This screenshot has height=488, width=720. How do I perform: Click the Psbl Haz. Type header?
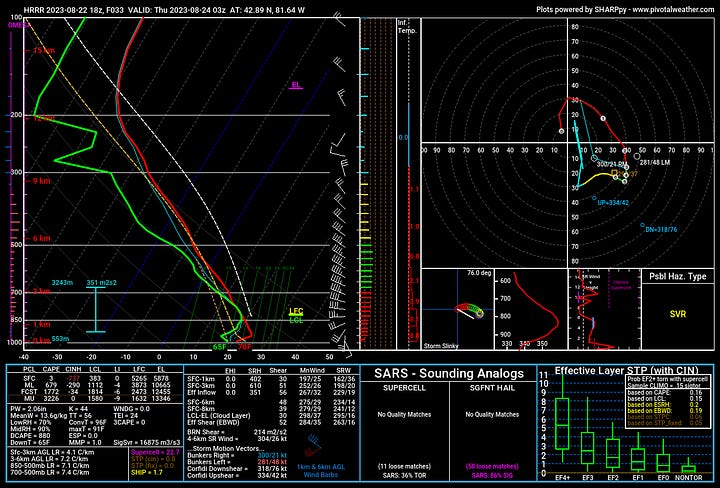click(x=677, y=276)
